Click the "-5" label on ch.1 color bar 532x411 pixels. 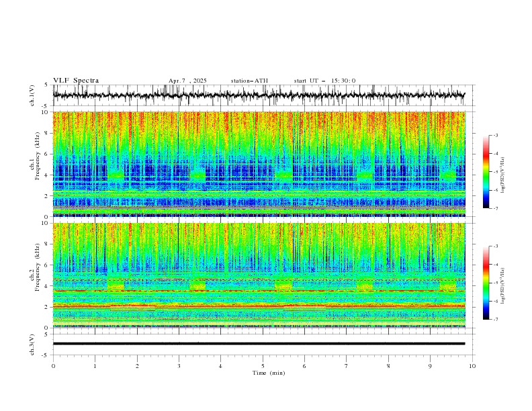click(x=495, y=172)
